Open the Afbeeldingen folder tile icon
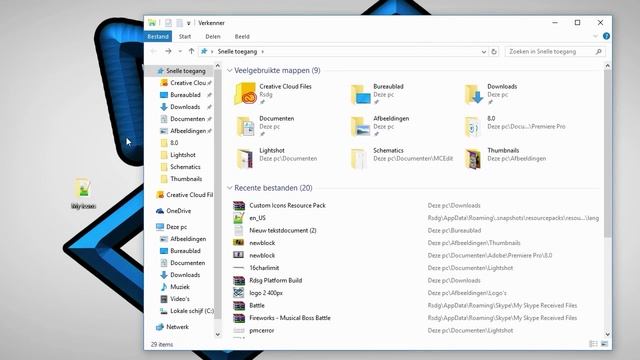640x360 pixels. click(x=360, y=126)
